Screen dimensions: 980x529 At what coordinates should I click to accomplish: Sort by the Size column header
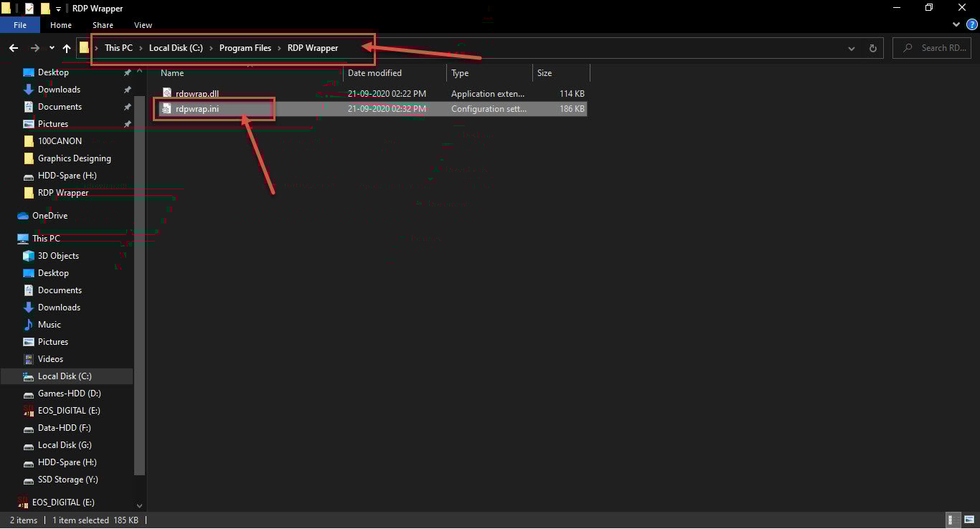click(x=560, y=73)
